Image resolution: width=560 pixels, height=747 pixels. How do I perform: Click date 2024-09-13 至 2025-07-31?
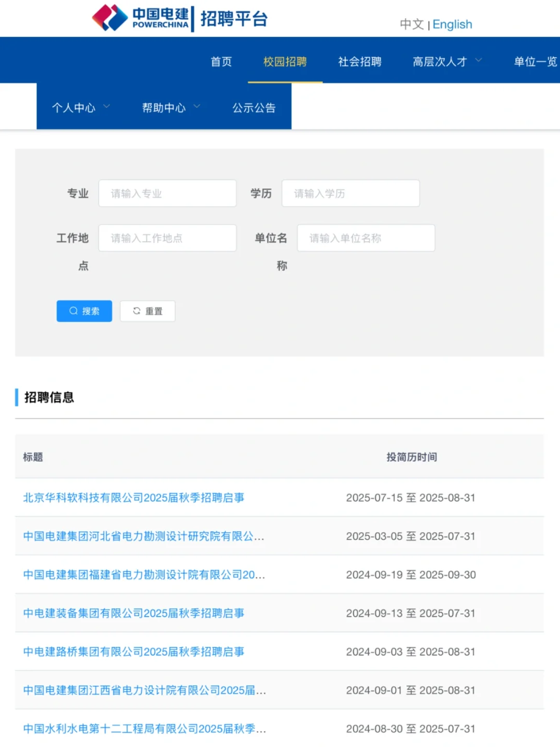tap(411, 613)
